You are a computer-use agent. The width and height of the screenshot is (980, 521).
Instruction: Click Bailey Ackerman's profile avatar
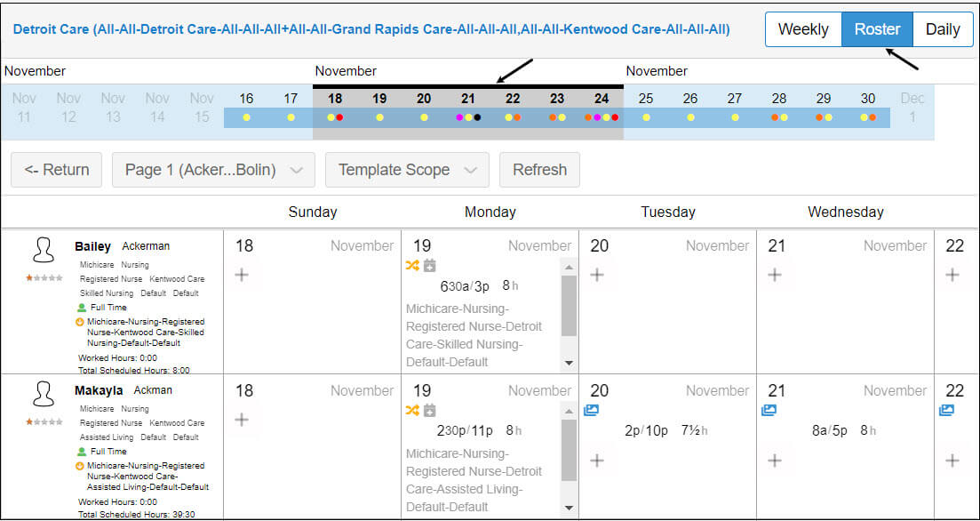tap(44, 251)
